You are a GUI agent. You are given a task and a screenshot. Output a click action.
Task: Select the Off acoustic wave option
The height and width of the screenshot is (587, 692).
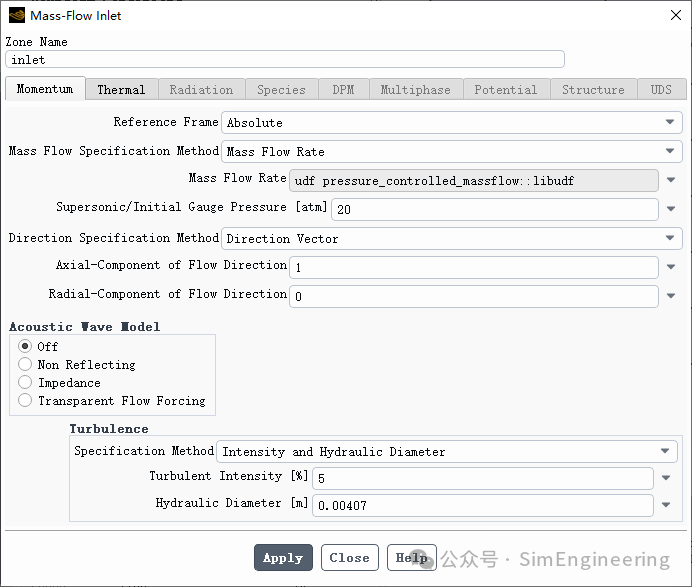25,346
